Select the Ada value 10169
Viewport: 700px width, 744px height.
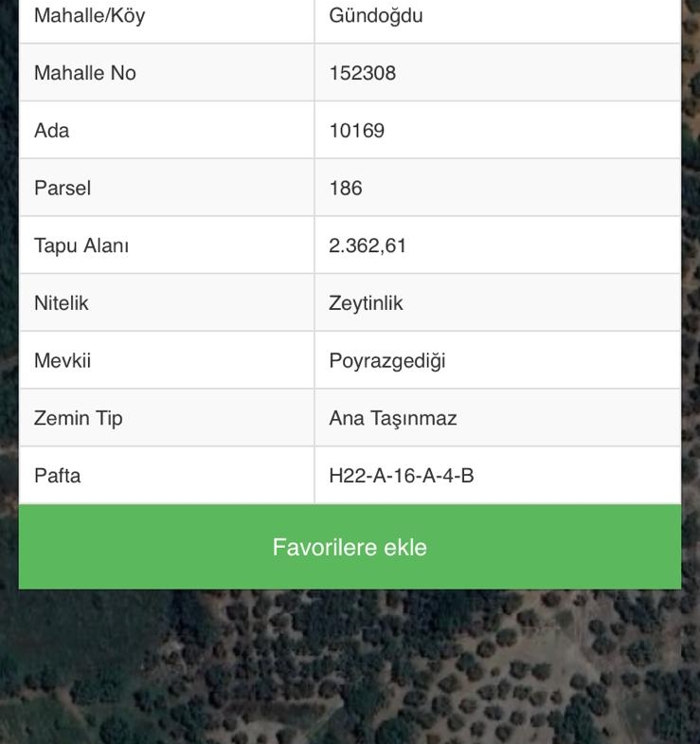pos(356,131)
